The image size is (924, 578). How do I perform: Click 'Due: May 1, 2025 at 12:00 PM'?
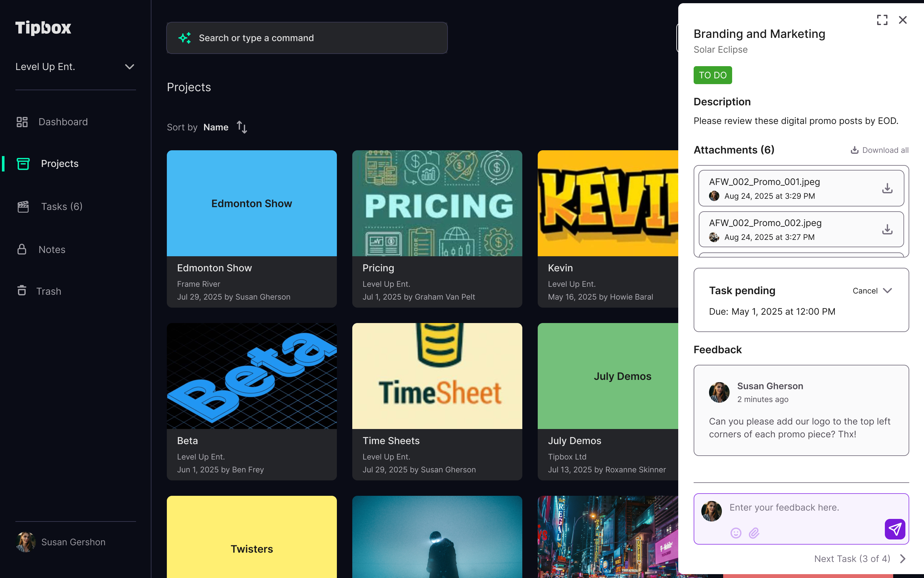click(772, 311)
